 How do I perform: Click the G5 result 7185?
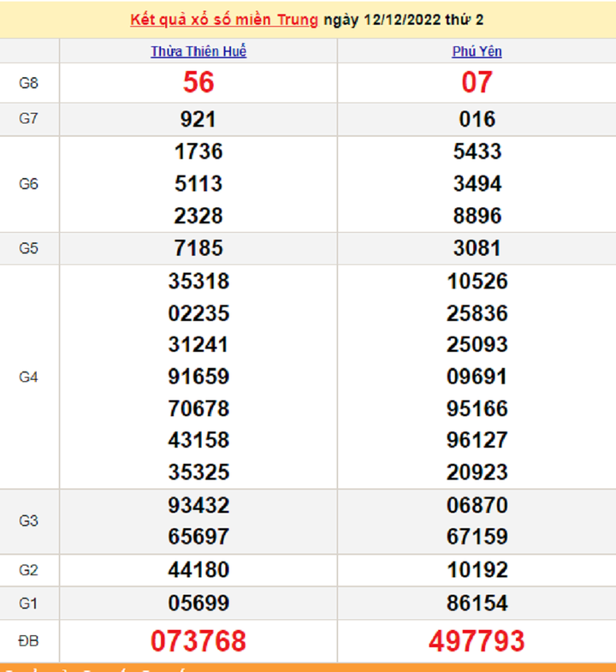(198, 248)
